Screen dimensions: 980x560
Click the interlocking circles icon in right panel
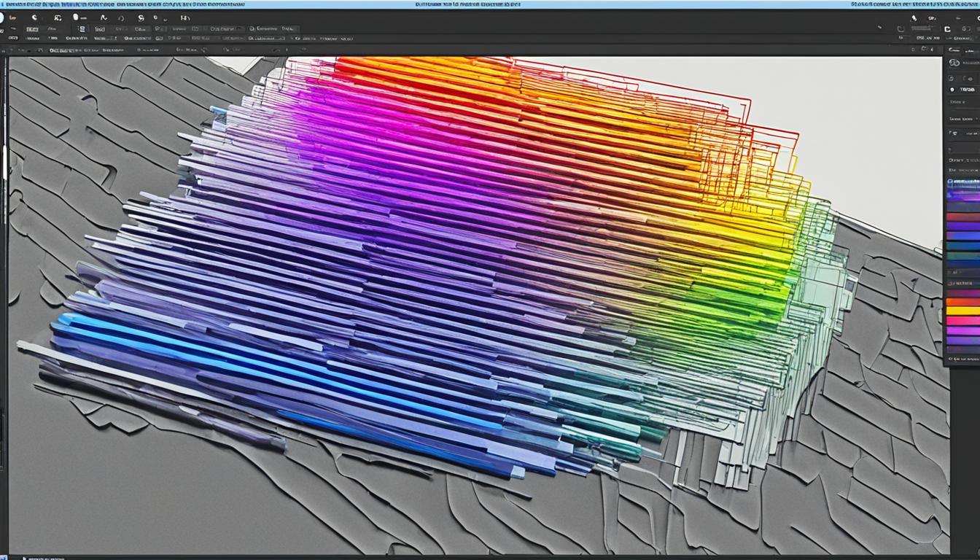tap(954, 63)
